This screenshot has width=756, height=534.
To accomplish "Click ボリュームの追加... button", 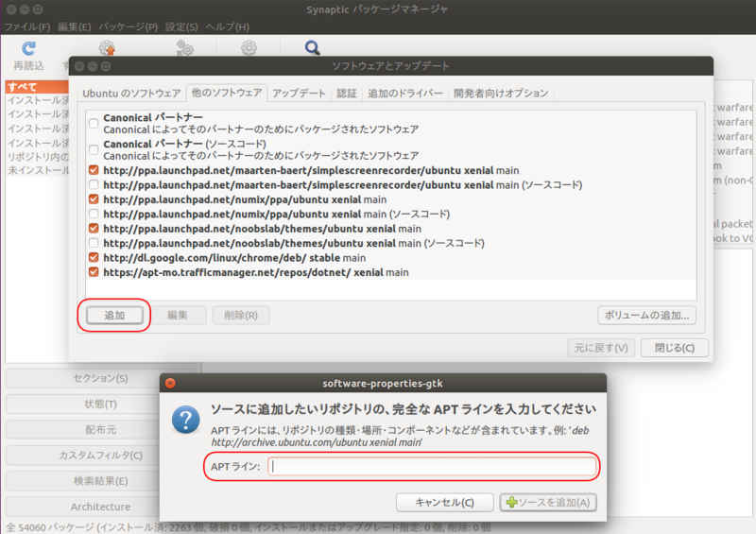I will click(x=646, y=316).
